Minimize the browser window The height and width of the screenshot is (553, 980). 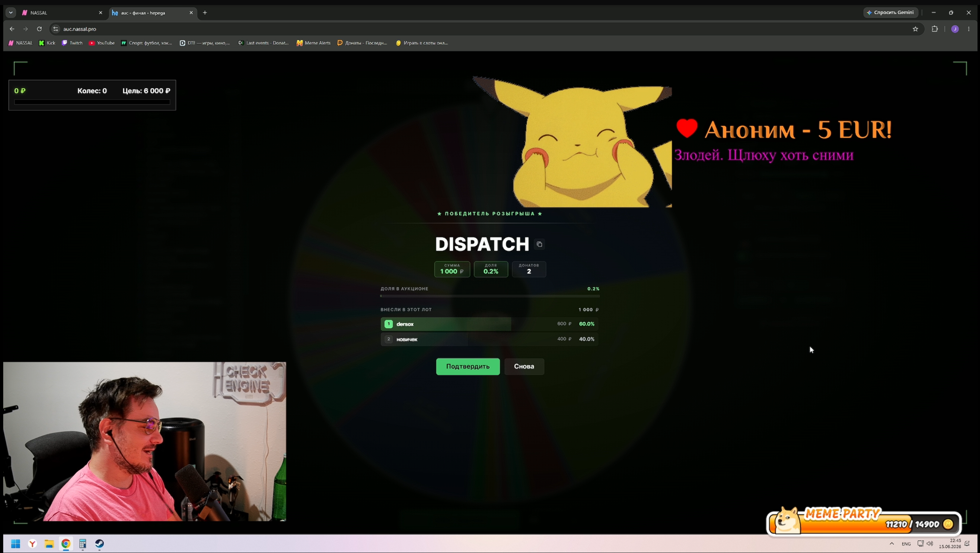coord(934,12)
